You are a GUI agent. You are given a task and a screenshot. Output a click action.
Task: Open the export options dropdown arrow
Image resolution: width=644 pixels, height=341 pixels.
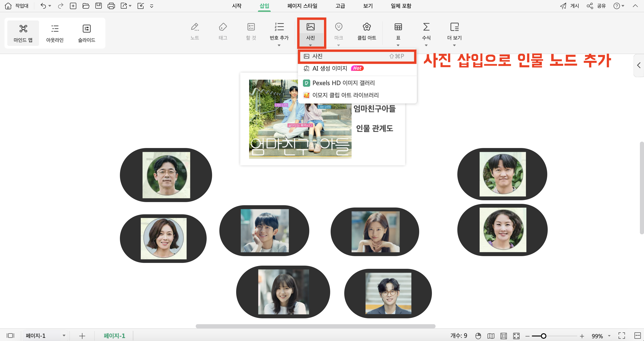pyautogui.click(x=130, y=6)
